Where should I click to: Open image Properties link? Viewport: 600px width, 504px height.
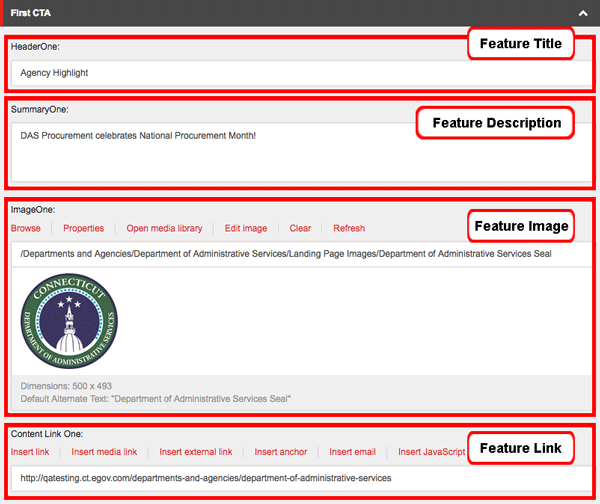83,228
